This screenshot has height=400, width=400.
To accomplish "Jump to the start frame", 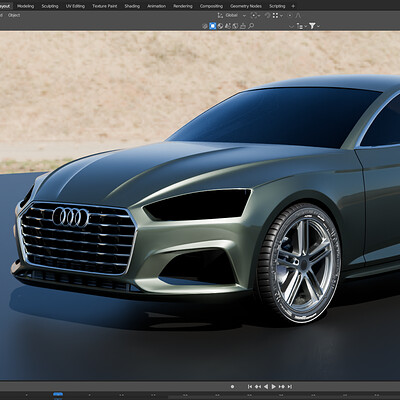I will pos(250,387).
